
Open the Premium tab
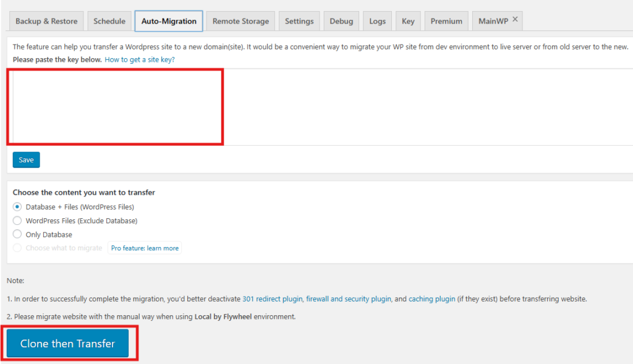click(446, 21)
